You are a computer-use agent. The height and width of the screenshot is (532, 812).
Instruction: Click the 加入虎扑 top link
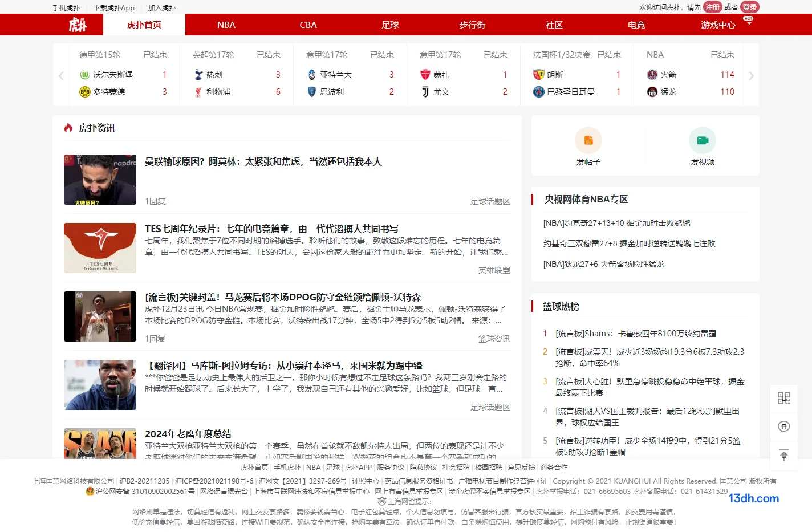click(162, 8)
